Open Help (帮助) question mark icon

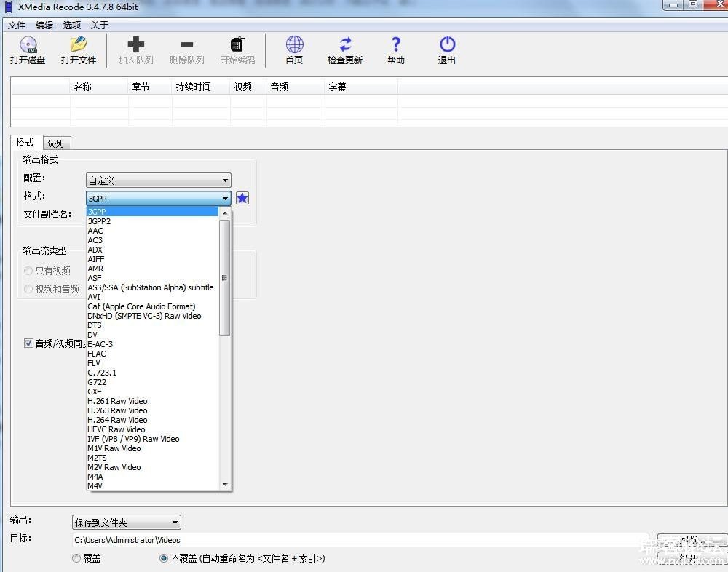click(x=395, y=44)
